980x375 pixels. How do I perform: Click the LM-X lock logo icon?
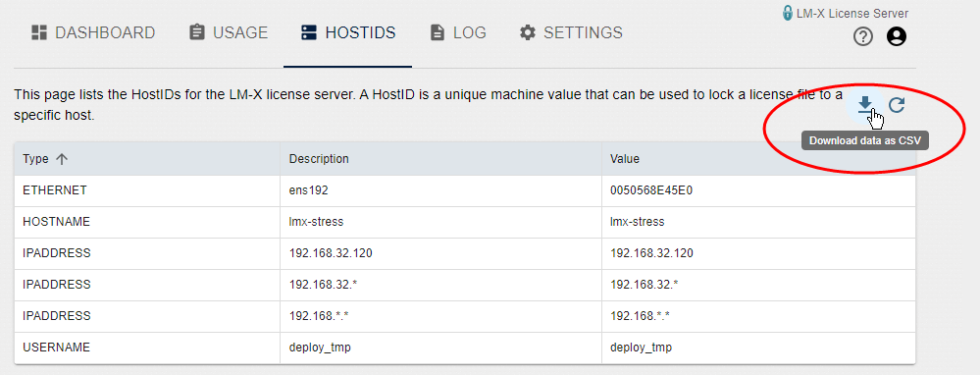click(x=788, y=13)
